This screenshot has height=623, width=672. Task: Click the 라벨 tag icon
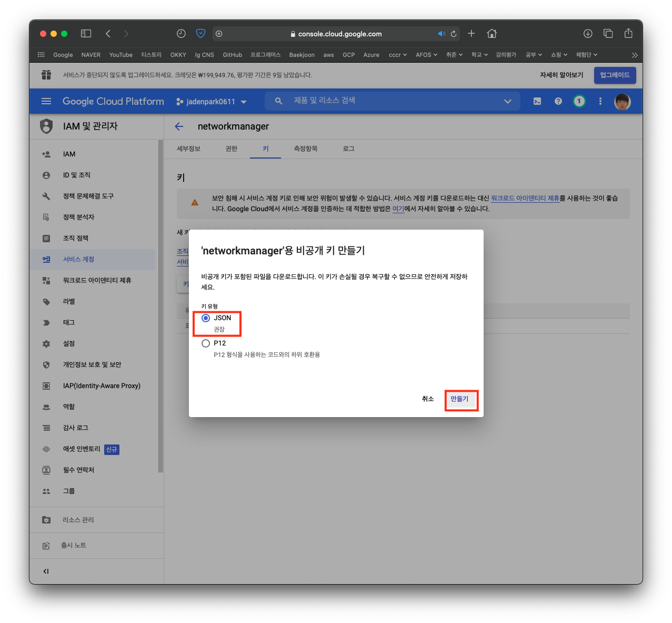coord(46,302)
